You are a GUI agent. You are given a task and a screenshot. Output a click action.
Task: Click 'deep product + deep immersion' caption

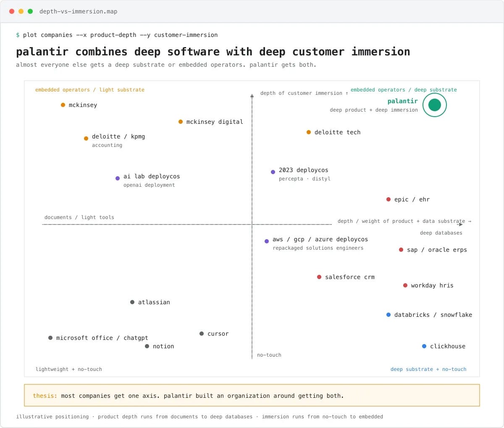click(374, 110)
